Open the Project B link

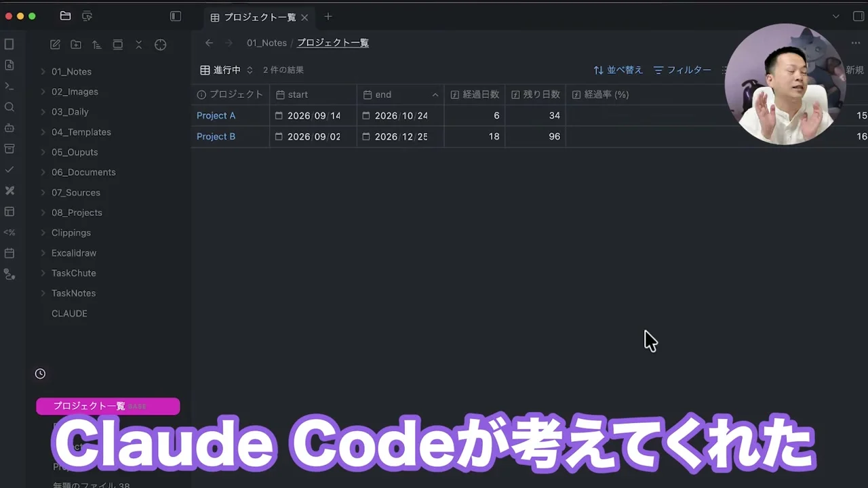216,136
